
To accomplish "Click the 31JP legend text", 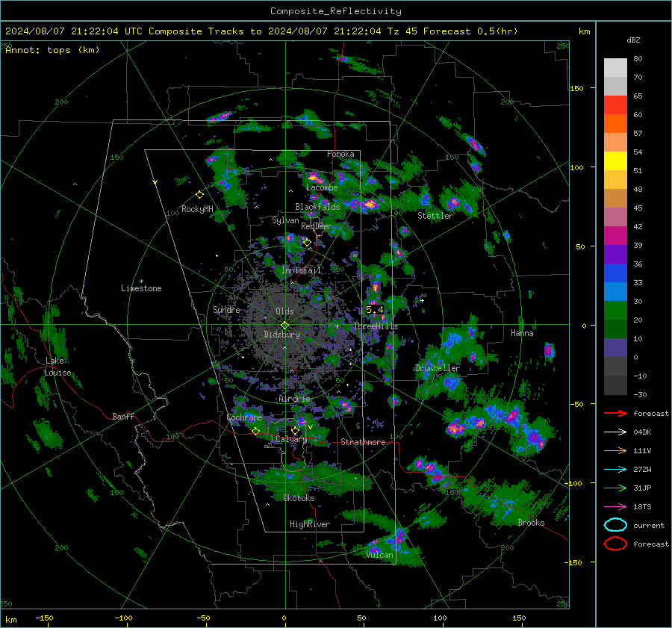I will [642, 488].
